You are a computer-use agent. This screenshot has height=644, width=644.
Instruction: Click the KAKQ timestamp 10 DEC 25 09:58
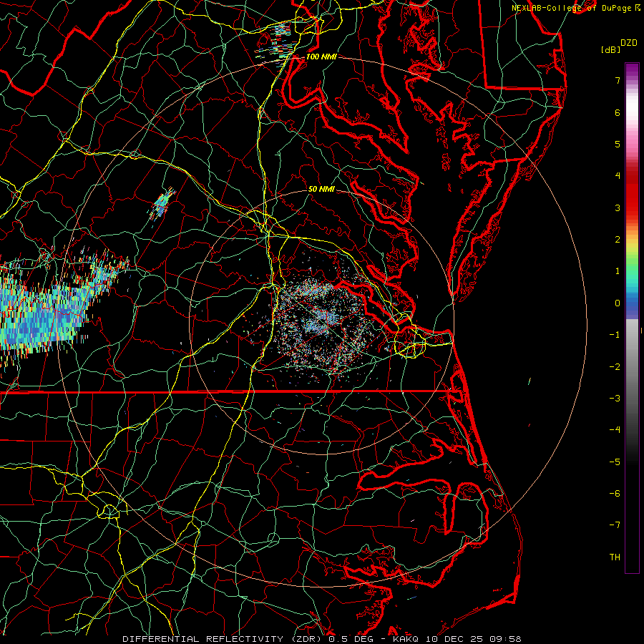tap(457, 639)
